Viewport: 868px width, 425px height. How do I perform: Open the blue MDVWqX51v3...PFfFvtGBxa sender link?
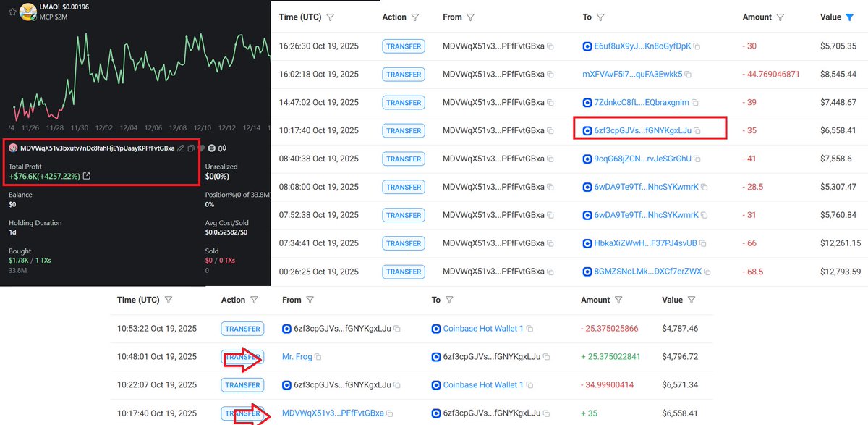[x=333, y=413]
